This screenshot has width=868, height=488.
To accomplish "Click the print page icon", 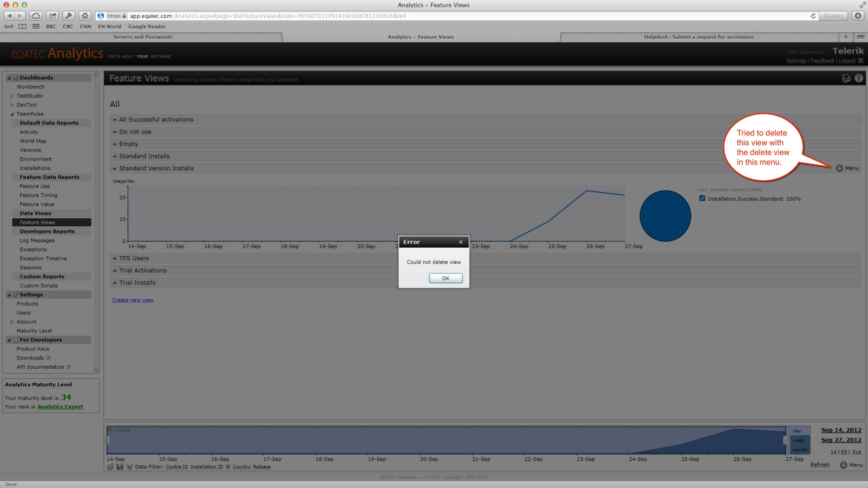I will pyautogui.click(x=846, y=78).
